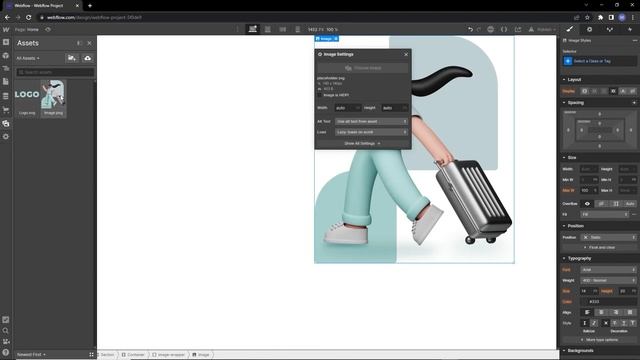Viewport: 640px width, 360px height.
Task: Select center text align option
Action: (x=601, y=312)
